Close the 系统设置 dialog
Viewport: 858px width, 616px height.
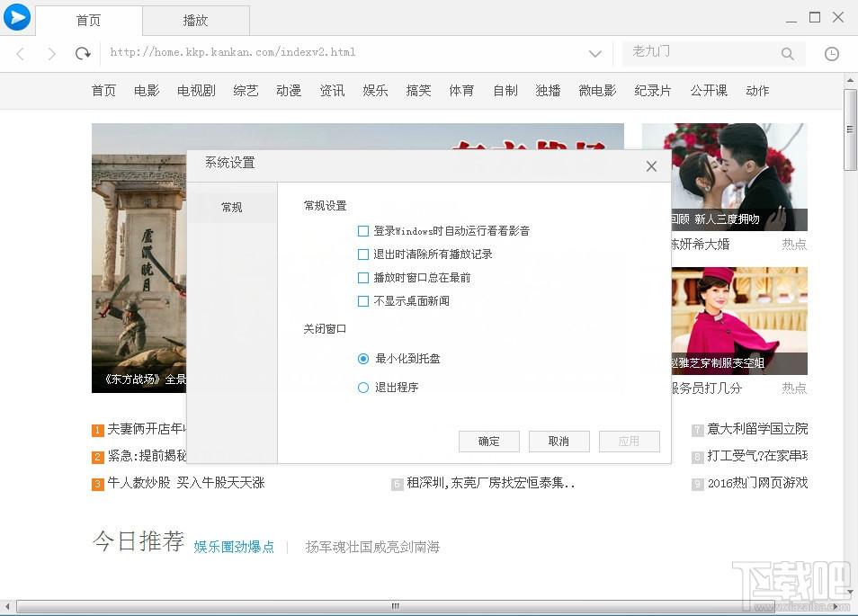click(651, 166)
